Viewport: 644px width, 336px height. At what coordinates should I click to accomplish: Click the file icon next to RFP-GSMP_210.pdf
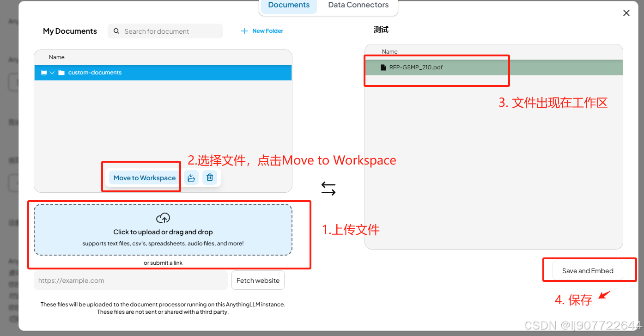point(383,67)
